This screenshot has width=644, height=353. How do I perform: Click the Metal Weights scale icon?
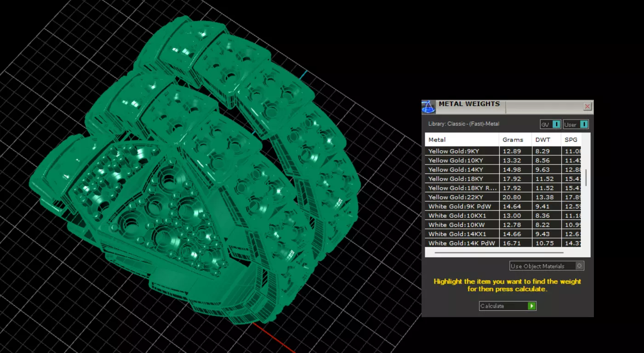(x=428, y=107)
